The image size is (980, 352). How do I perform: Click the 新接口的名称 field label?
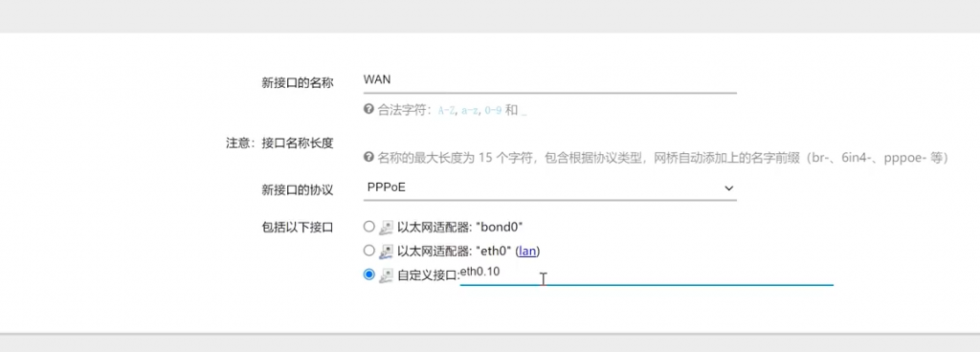pos(298,83)
